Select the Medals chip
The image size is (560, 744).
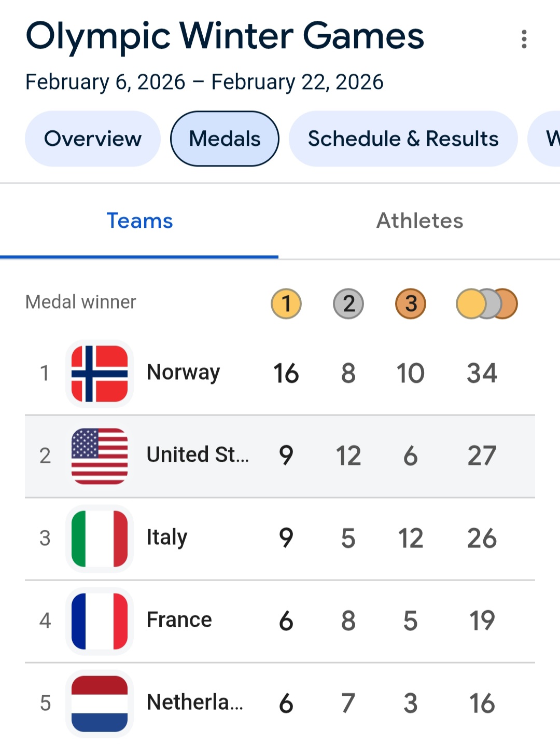click(x=225, y=139)
